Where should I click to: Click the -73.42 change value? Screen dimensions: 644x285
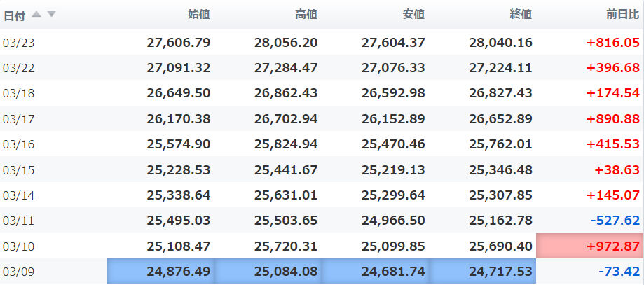[x=619, y=272]
